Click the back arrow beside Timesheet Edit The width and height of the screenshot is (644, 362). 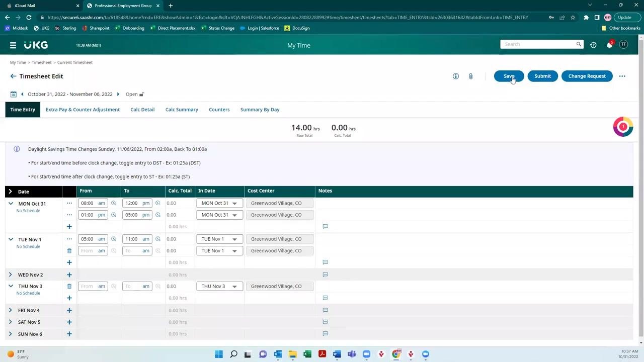click(x=13, y=76)
